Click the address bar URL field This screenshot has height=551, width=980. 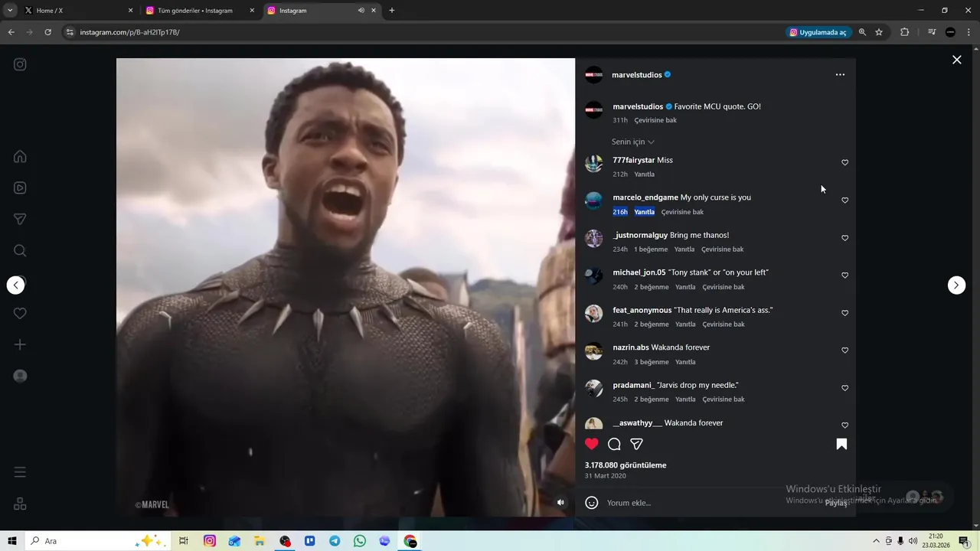(x=421, y=32)
